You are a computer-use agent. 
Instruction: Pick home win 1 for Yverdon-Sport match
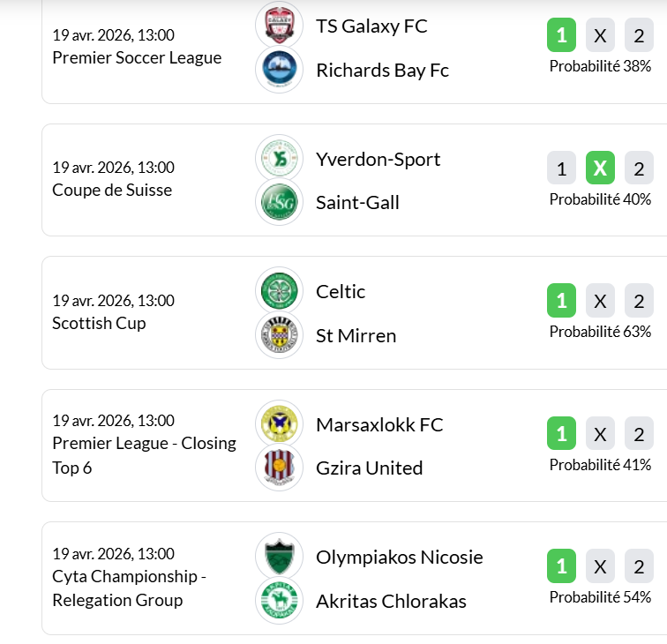click(x=561, y=168)
